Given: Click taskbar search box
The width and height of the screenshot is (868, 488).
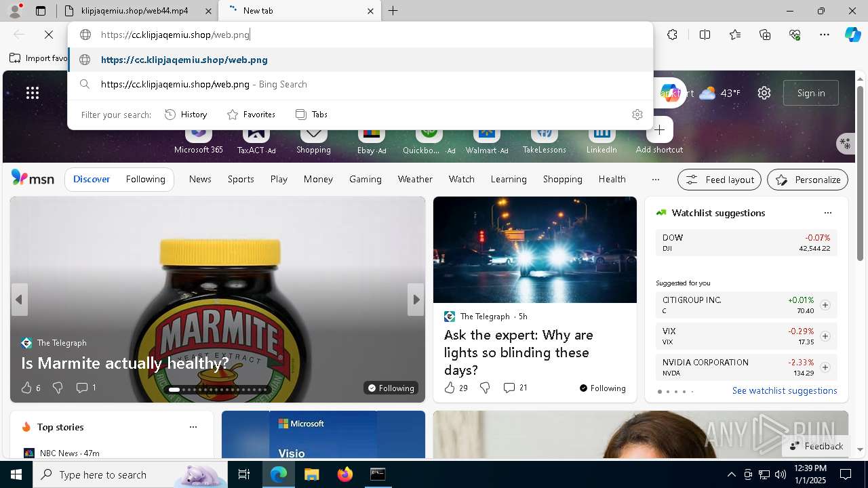Looking at the screenshot, I should [130, 474].
